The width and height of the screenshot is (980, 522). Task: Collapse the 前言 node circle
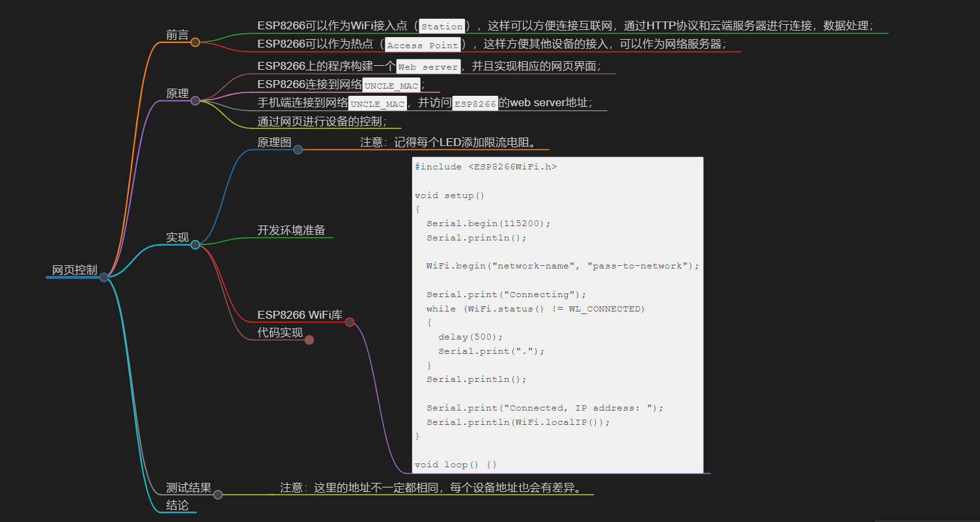[x=195, y=42]
